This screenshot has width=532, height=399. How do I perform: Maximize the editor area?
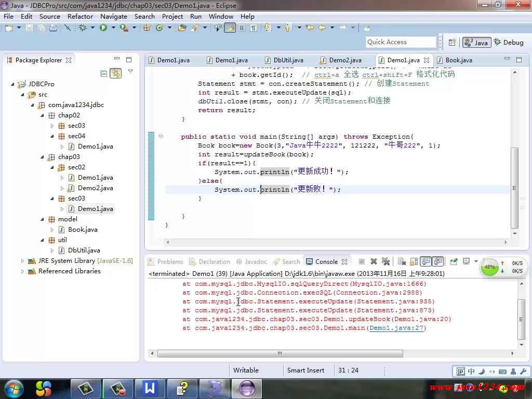(519, 60)
